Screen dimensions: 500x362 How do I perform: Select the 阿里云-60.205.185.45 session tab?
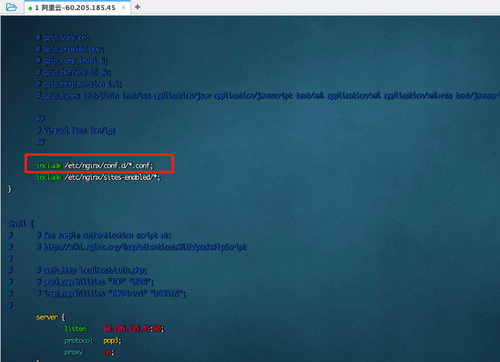click(75, 8)
